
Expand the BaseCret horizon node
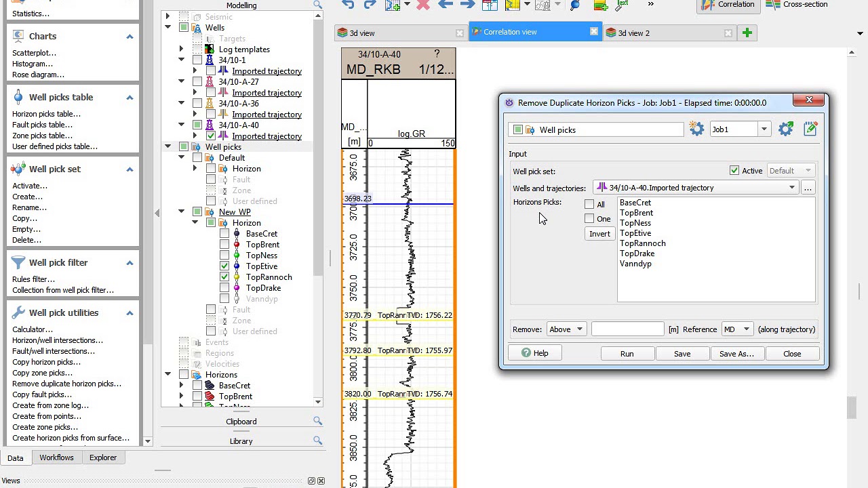[181, 386]
